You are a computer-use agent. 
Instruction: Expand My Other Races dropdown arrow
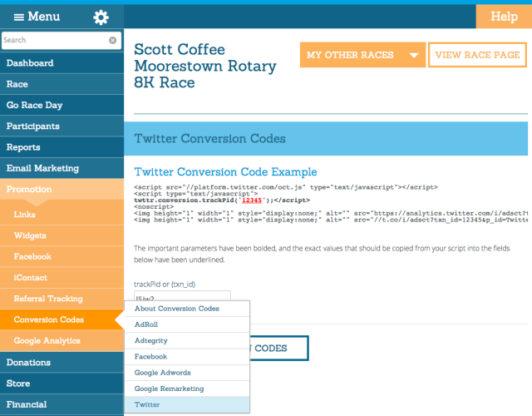click(x=414, y=55)
